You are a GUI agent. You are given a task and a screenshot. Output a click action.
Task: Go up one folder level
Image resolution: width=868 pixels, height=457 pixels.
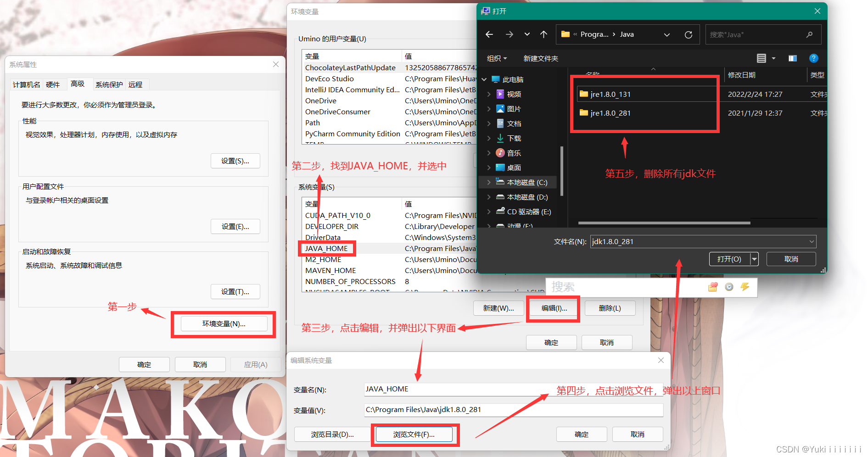(544, 34)
